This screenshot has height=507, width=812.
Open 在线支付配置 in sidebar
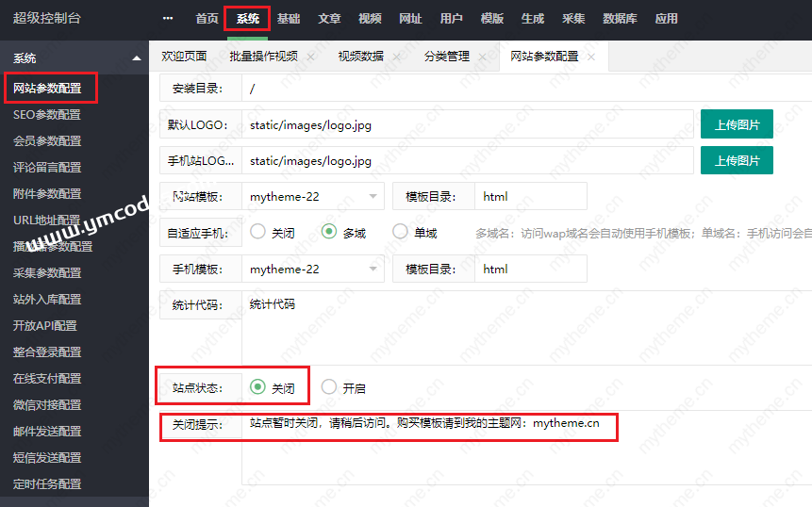(x=47, y=379)
